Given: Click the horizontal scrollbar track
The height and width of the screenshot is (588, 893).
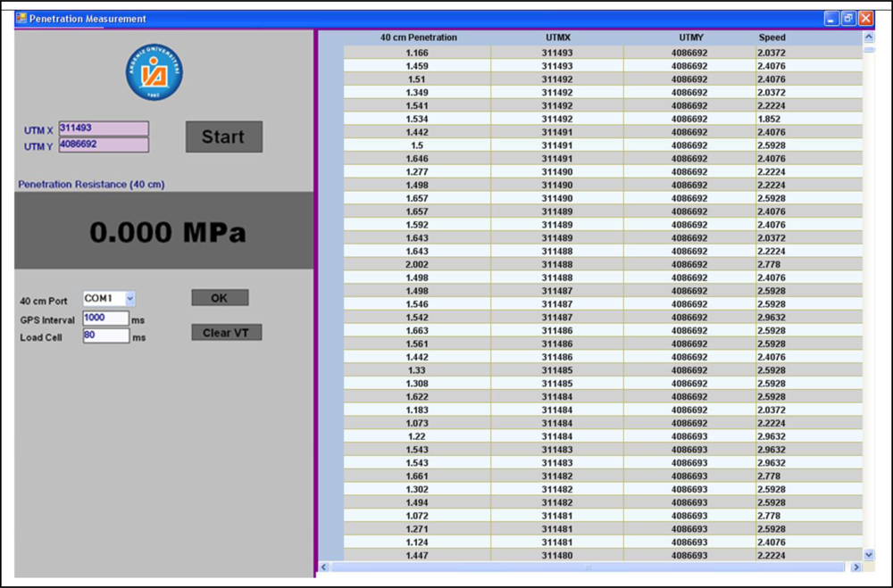Looking at the screenshot, I should (x=589, y=567).
